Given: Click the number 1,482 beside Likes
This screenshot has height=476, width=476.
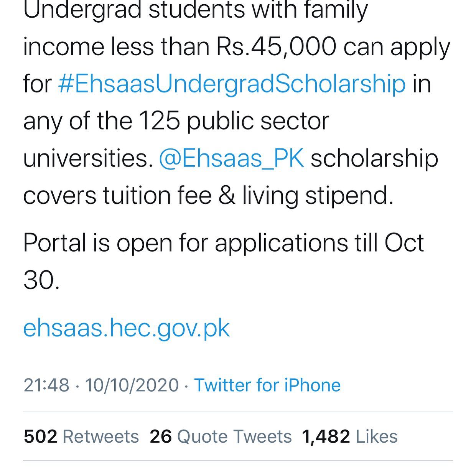Looking at the screenshot, I should coord(326,436).
